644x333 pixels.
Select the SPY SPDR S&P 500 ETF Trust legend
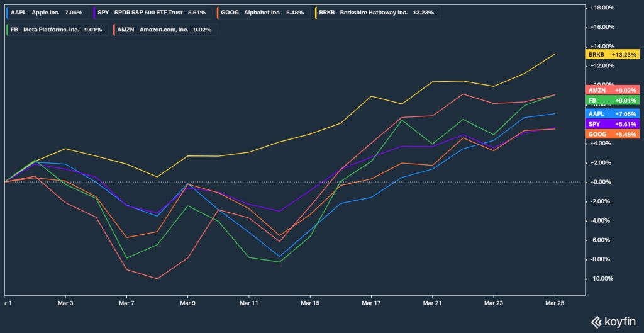coord(152,13)
